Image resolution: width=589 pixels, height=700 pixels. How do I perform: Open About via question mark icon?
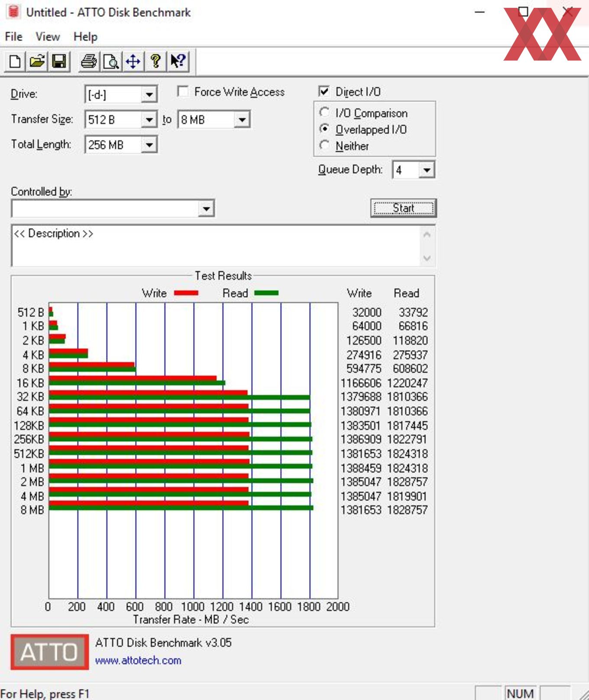[155, 61]
